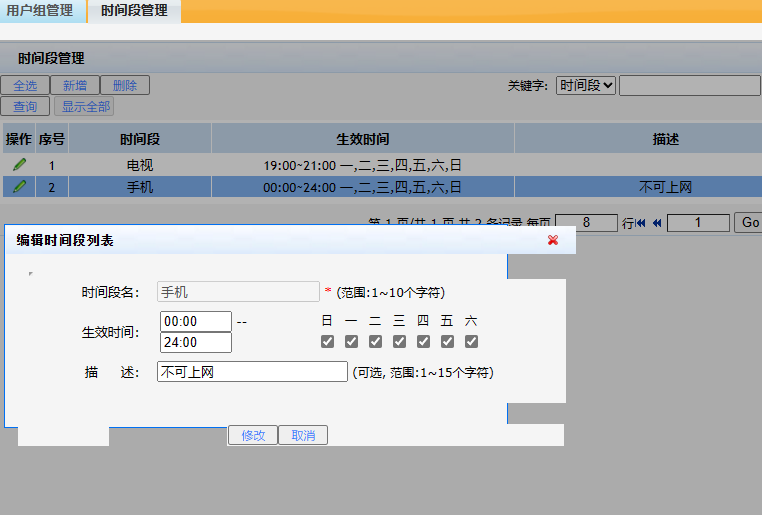
Task: Uncheck the 一 (Monday) checkbox
Action: (351, 342)
